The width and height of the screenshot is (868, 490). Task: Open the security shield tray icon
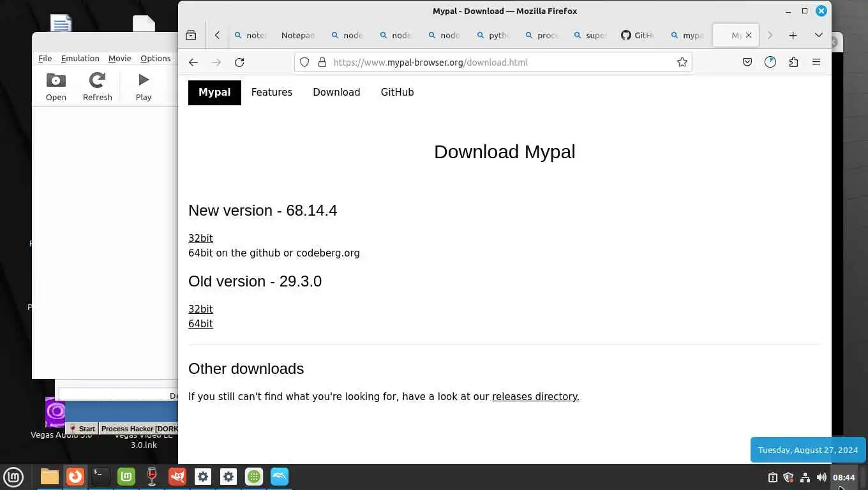(788, 477)
